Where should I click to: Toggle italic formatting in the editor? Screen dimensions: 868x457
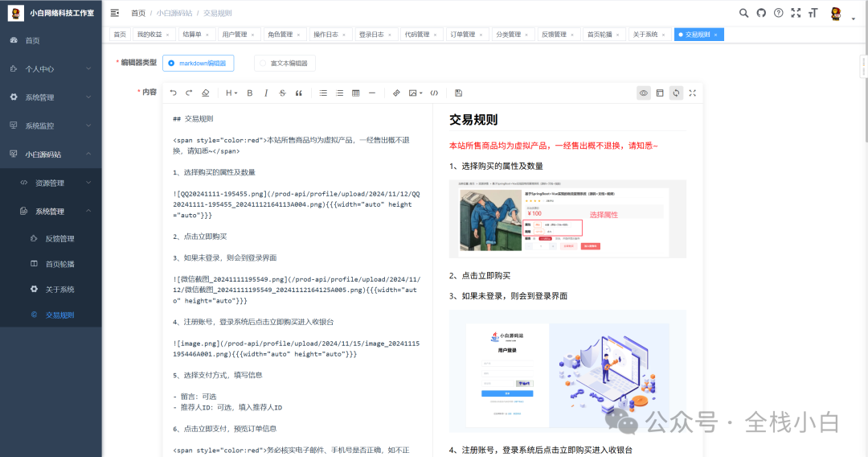tap(266, 93)
